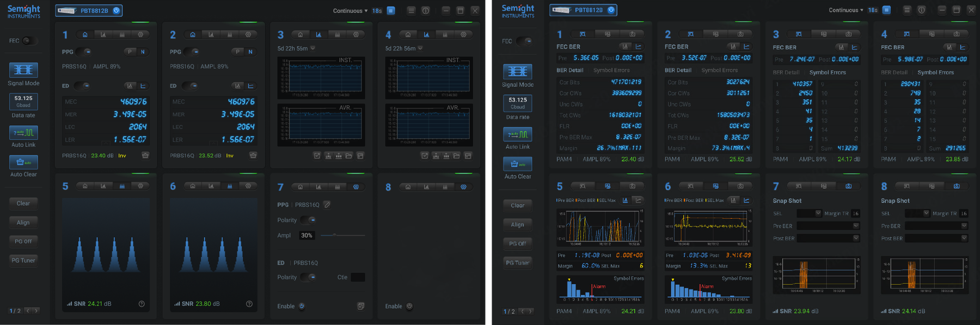Screen dimensions: 980x325
Task: Select N polarity button in channel 1, left window
Action: click(143, 52)
